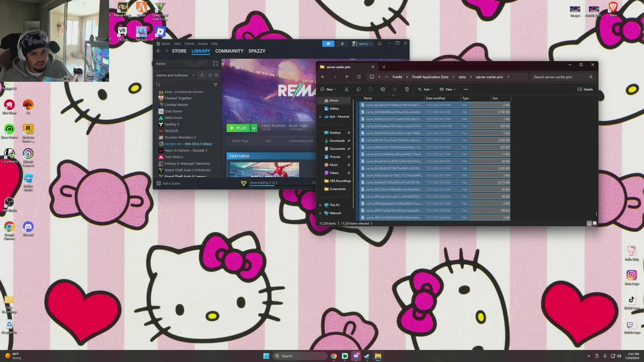Open the Steam Games menu
The height and width of the screenshot is (362, 644).
tap(203, 44)
